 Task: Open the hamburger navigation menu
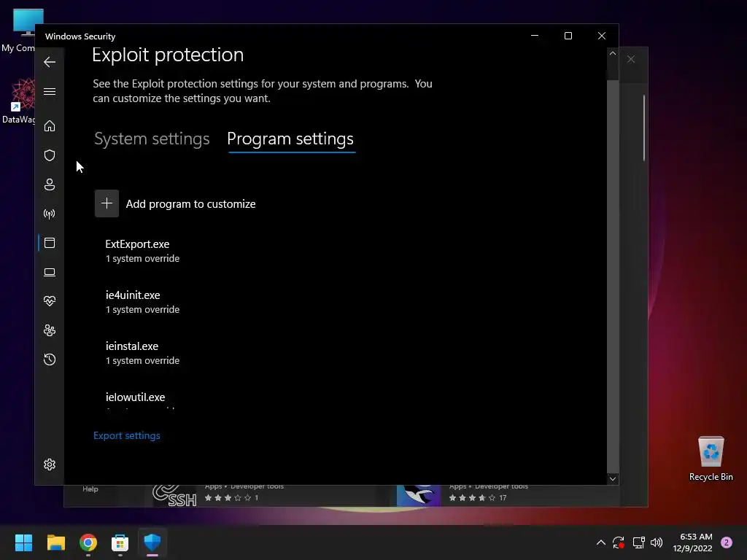tap(50, 91)
